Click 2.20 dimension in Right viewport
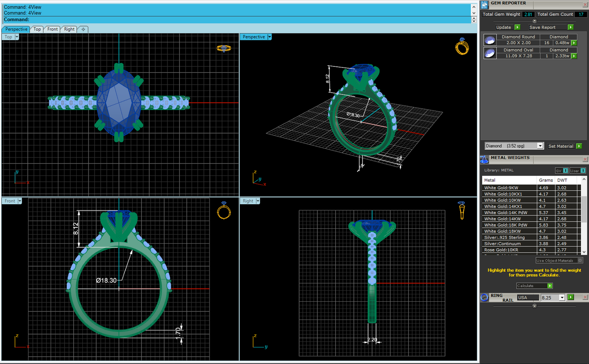589x364 pixels. click(372, 340)
